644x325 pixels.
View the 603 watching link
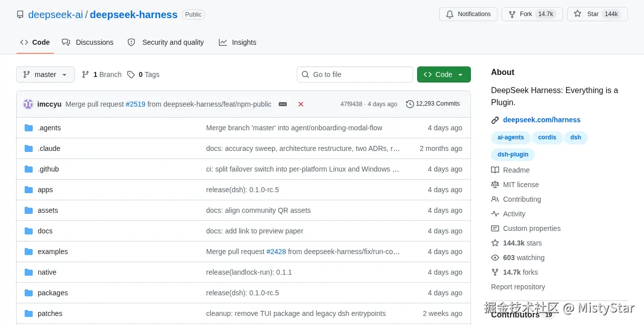(524, 258)
